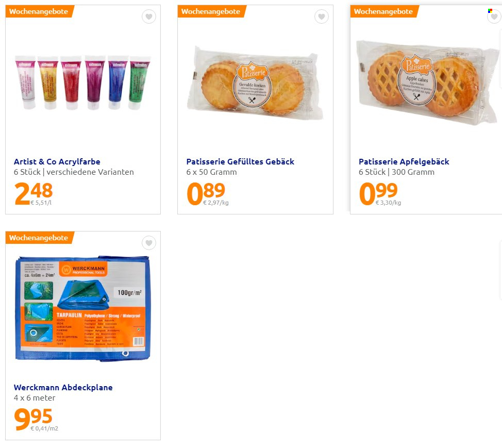Screen dimensions: 502x448
Task: Click the acrylic paint tubes product image
Action: pyautogui.click(x=83, y=82)
